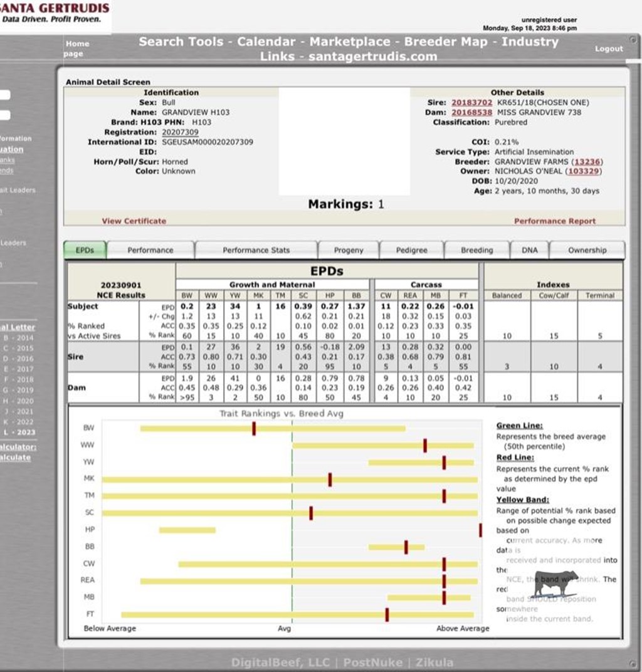The height and width of the screenshot is (672, 642).
Task: Visit santagertrudis.com header link
Action: 372,56
